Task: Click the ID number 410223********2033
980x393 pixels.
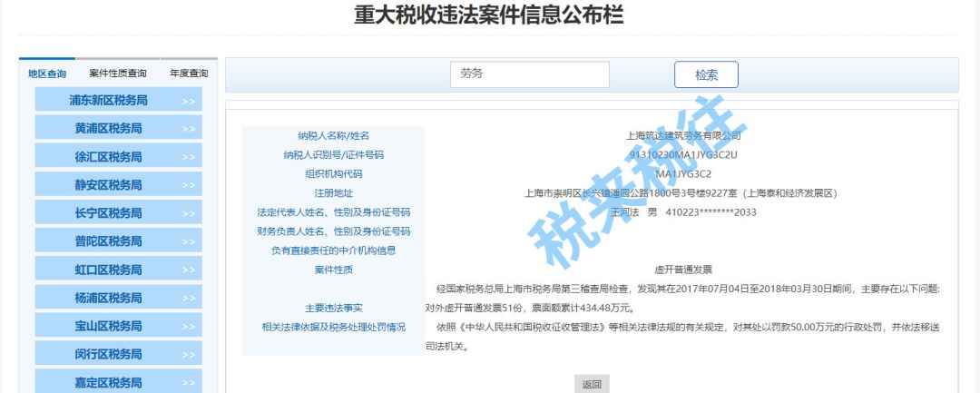Action: point(710,212)
